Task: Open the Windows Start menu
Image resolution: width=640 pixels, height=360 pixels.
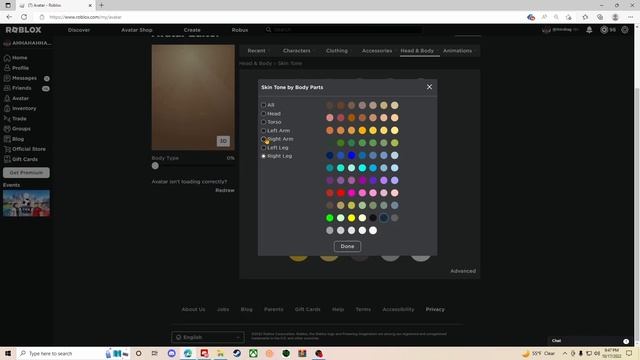Action: pos(8,353)
